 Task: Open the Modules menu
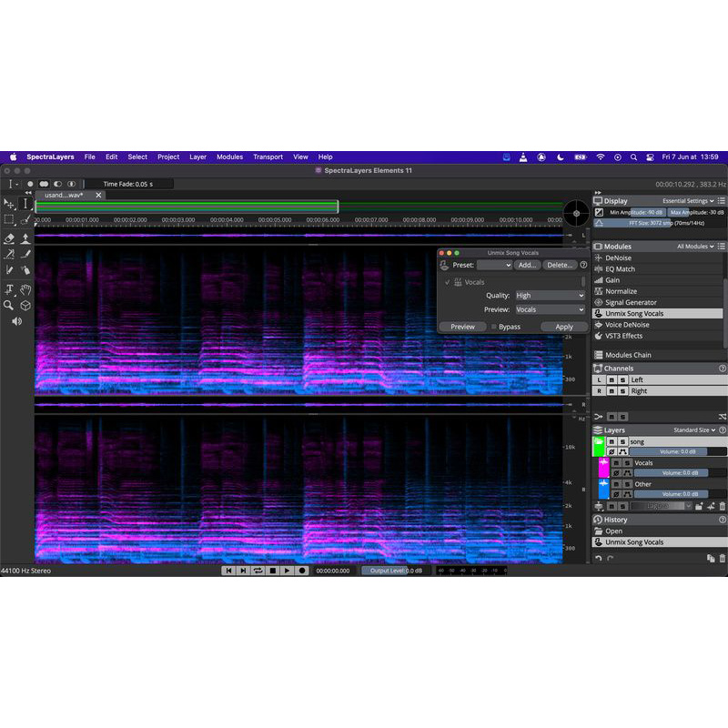230,157
